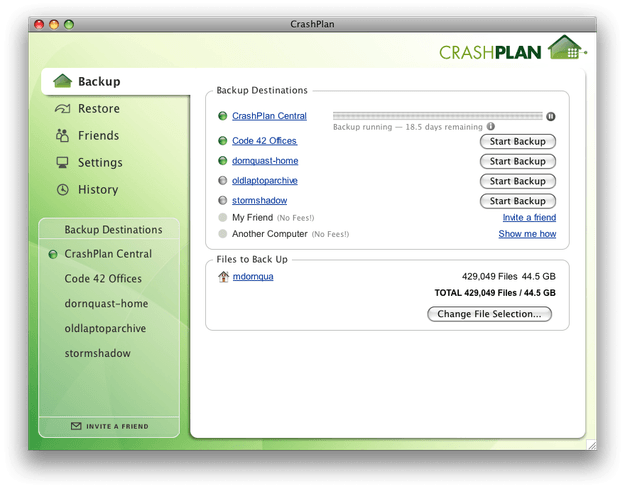
Task: Click the sidebar Backup Destinations header
Action: [x=113, y=230]
